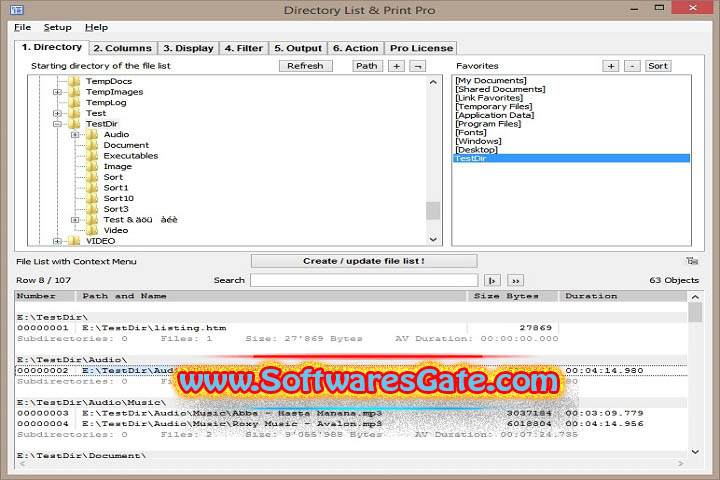The width and height of the screenshot is (720, 480).
Task: Expand the Audio folder node
Action: pos(75,135)
